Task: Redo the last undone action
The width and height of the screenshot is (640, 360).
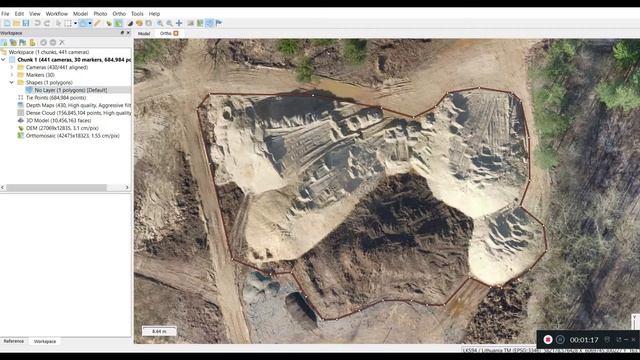Action: click(x=47, y=23)
